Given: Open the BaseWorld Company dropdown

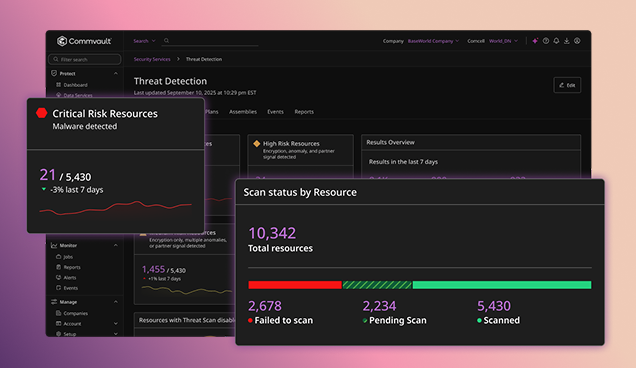Looking at the screenshot, I should 433,41.
